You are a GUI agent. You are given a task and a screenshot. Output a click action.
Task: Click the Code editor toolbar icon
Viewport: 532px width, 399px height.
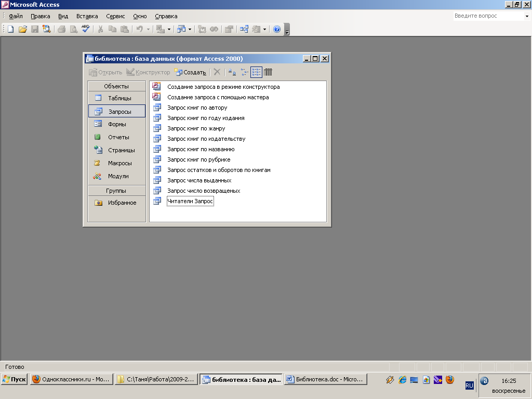(x=202, y=29)
